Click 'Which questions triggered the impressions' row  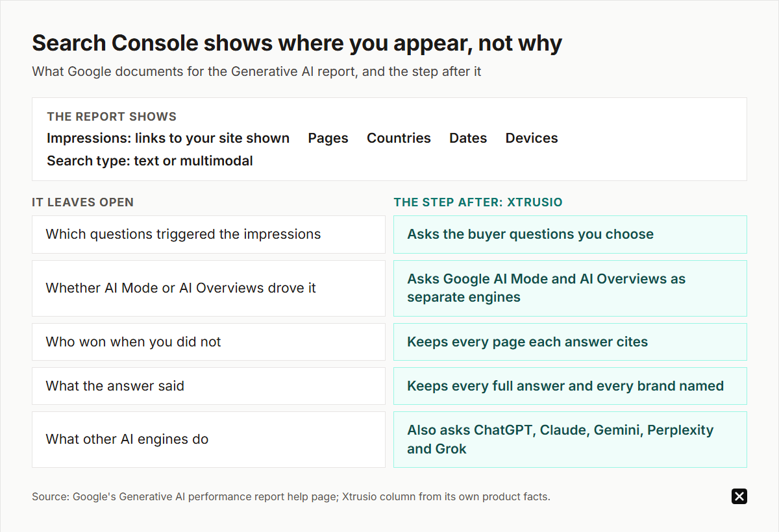click(x=208, y=234)
